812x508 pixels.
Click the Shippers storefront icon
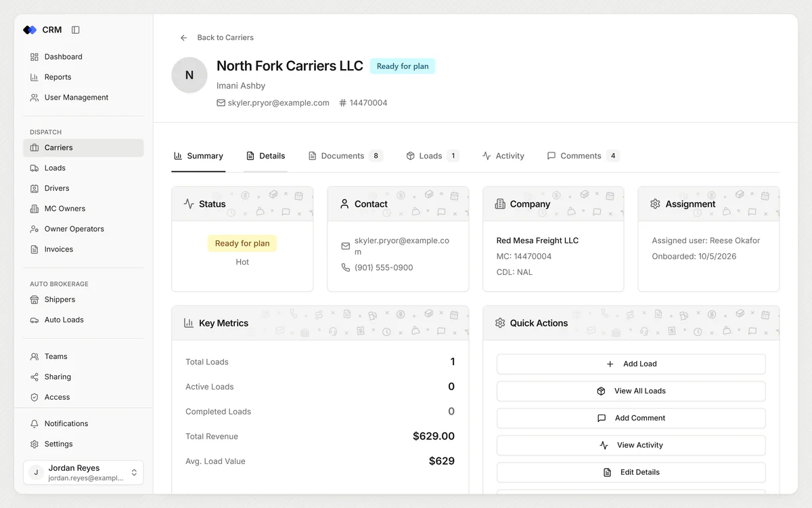coord(35,299)
